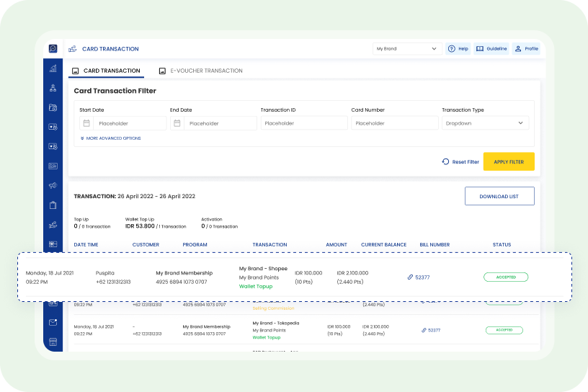Screen dimensions: 588x392
Task: Click the 'My Brand - Tokopedia' text
Action: (x=276, y=323)
